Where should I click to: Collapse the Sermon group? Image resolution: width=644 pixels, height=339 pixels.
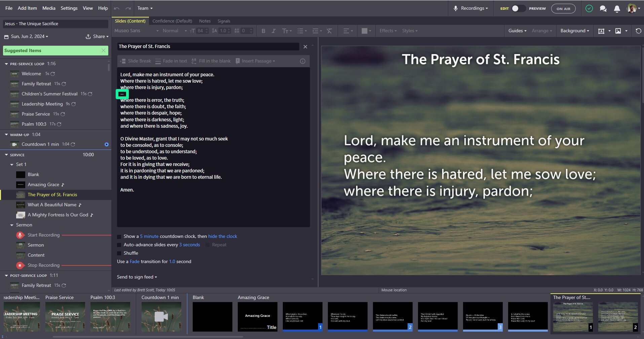click(x=12, y=225)
